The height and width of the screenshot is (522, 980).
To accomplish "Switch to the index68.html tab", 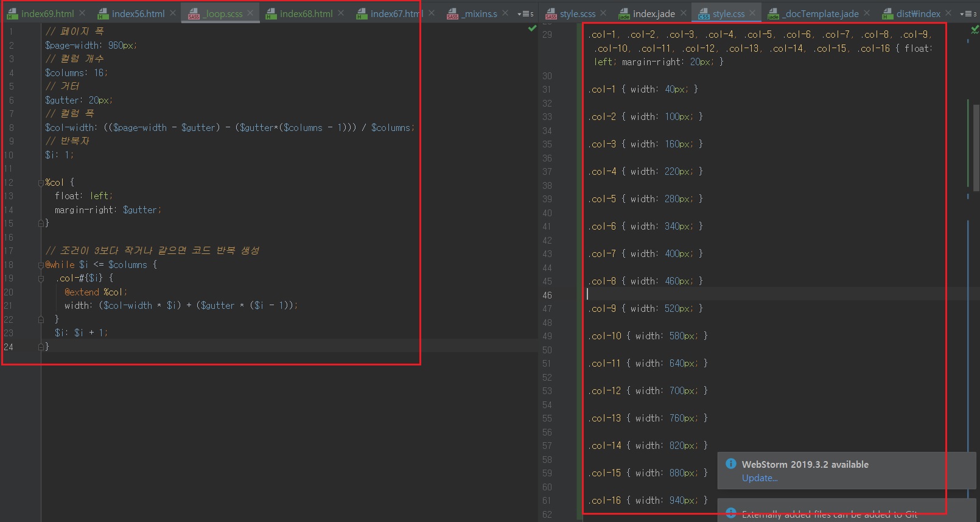I will (x=306, y=13).
